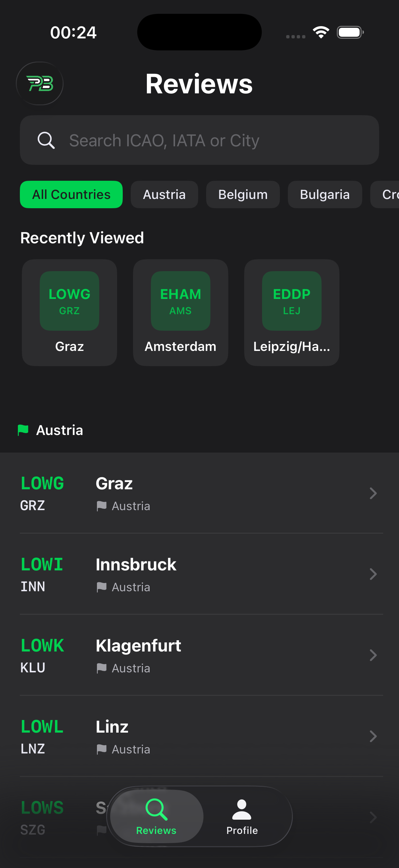Open the EHAM Amsterdam recently viewed card
Viewport: 399px width, 868px height.
click(x=180, y=312)
